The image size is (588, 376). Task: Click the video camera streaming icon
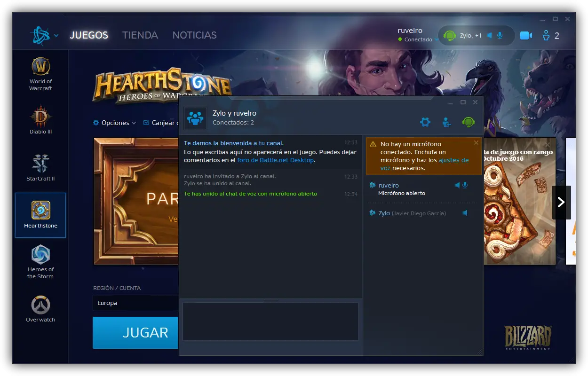click(x=526, y=36)
